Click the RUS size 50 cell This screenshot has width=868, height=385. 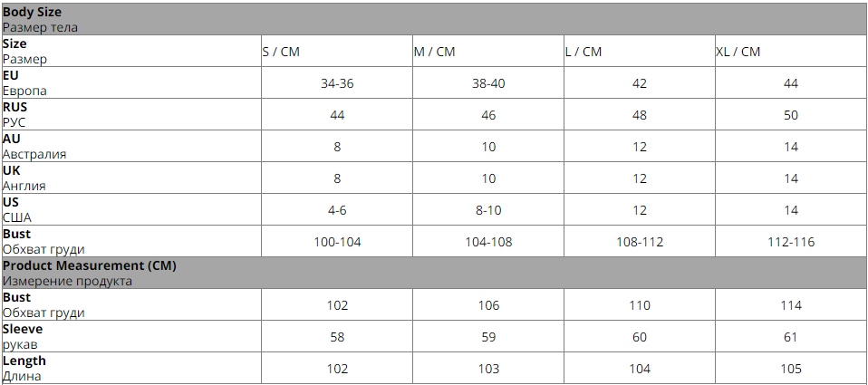pos(791,115)
